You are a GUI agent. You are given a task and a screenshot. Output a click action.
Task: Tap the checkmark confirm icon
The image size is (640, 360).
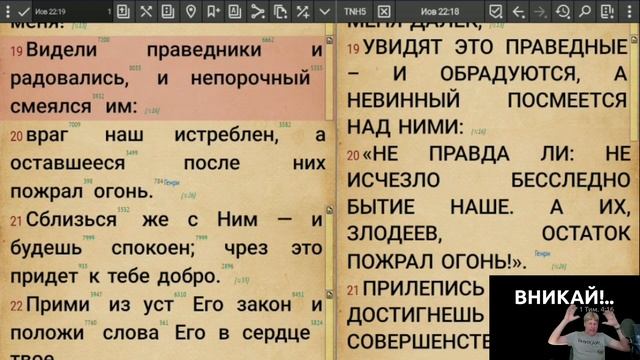[x=24, y=12]
